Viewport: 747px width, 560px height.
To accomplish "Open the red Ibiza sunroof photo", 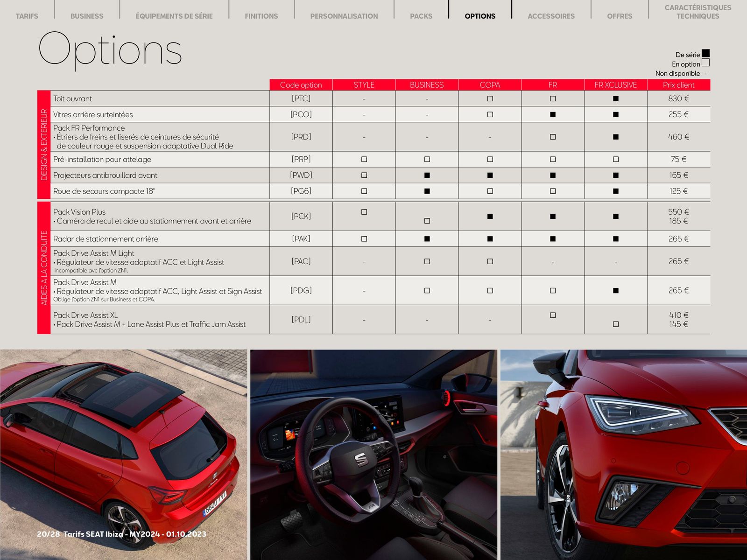I will [x=124, y=455].
